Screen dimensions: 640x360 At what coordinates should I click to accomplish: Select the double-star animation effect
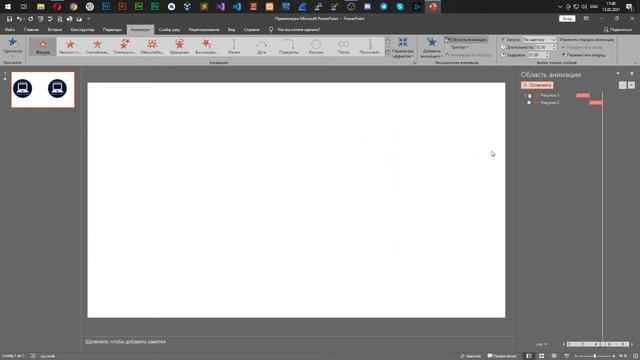point(124,46)
